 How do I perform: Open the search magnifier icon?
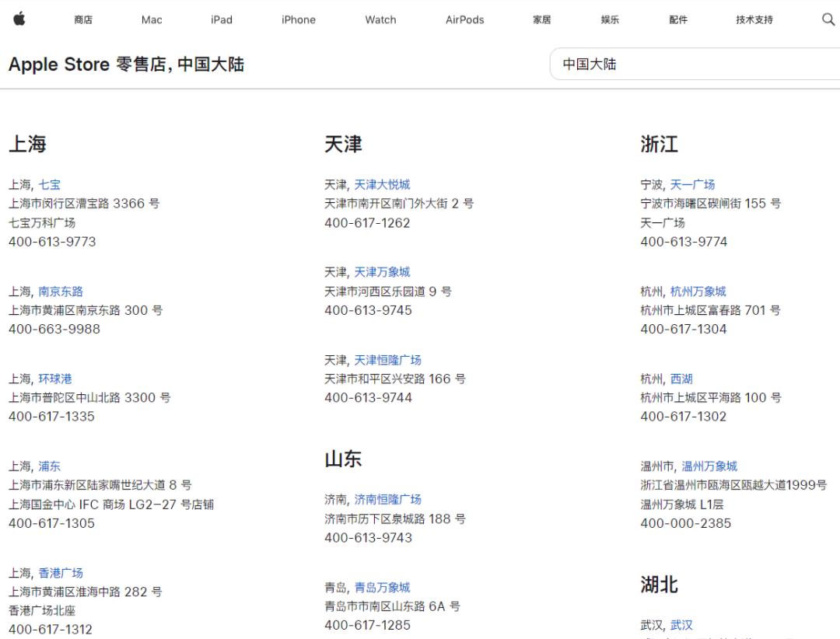tap(828, 19)
